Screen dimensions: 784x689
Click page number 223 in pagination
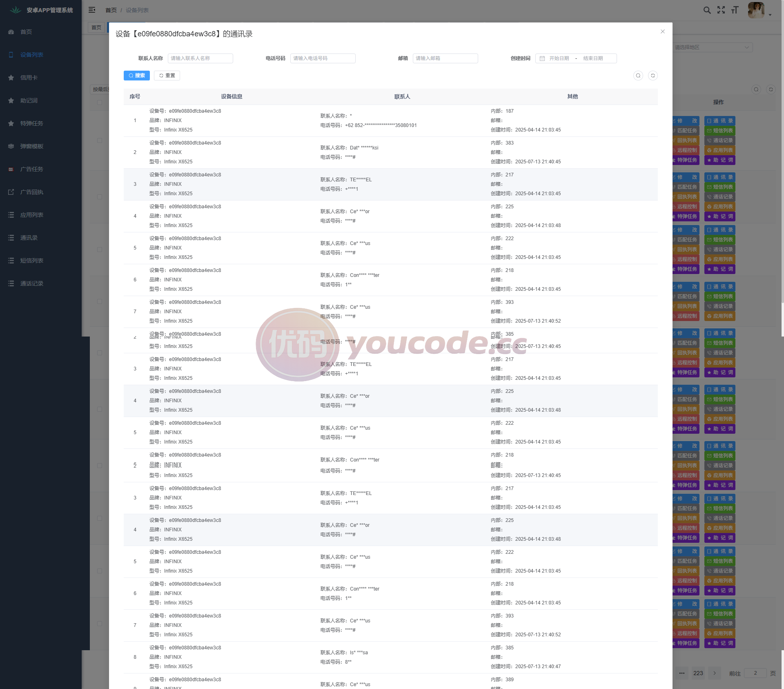click(x=698, y=673)
